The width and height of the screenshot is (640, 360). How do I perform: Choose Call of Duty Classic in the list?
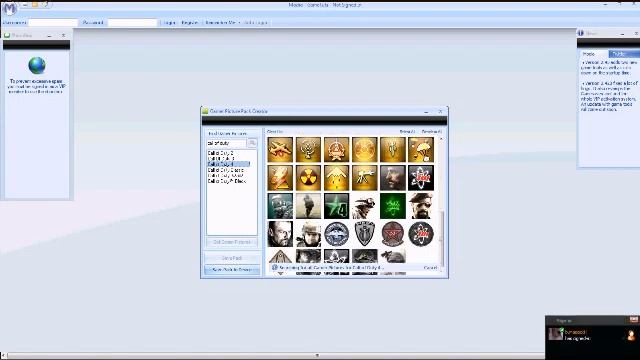click(225, 170)
